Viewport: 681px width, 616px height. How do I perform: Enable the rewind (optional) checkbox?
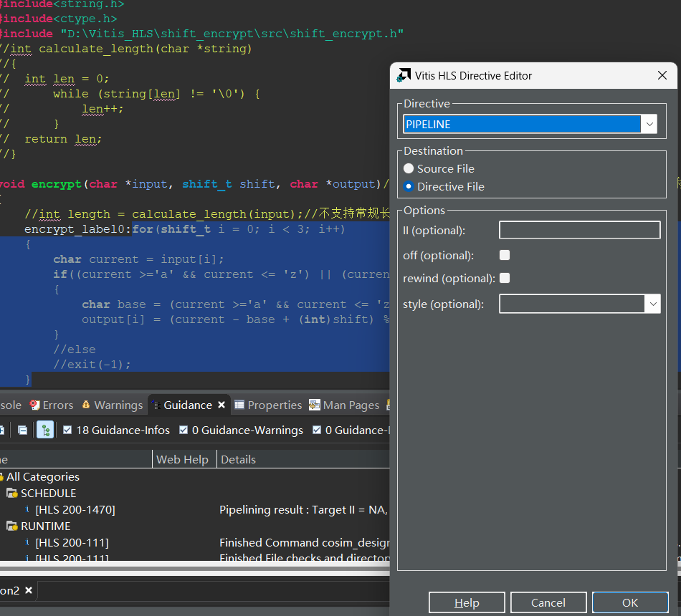tap(505, 278)
